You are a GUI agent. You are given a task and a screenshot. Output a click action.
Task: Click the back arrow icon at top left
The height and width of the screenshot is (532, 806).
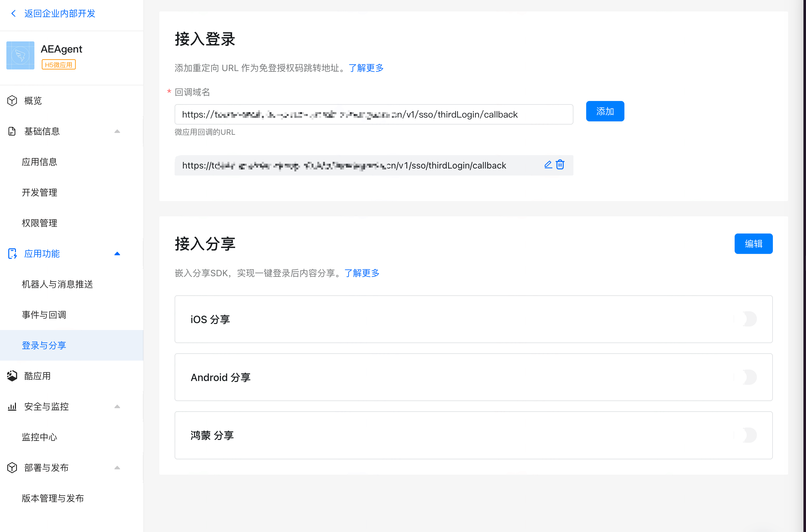tap(14, 14)
